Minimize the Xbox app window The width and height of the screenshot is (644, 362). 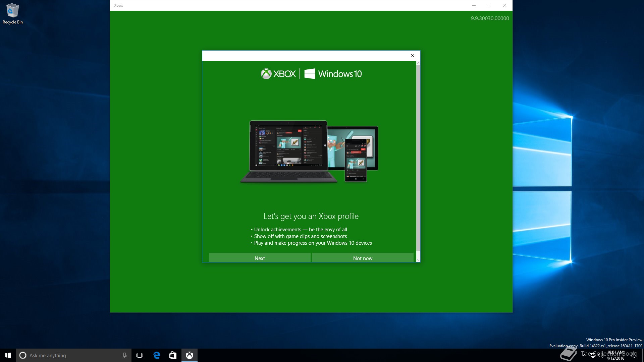(x=474, y=5)
